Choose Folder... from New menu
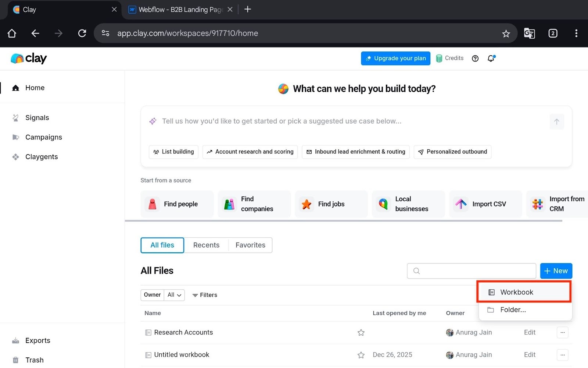 tap(525, 310)
